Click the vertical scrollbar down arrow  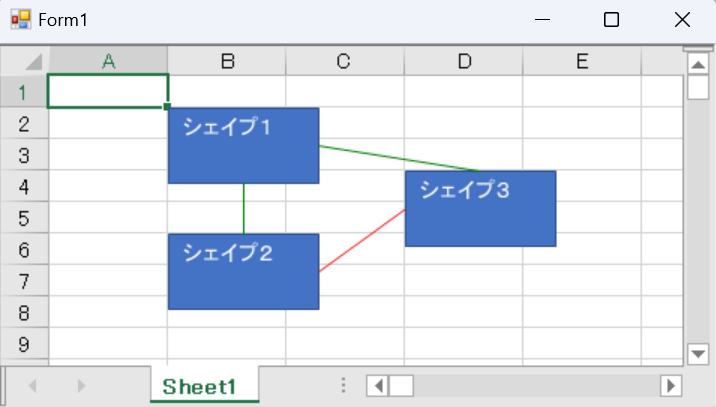click(x=698, y=354)
